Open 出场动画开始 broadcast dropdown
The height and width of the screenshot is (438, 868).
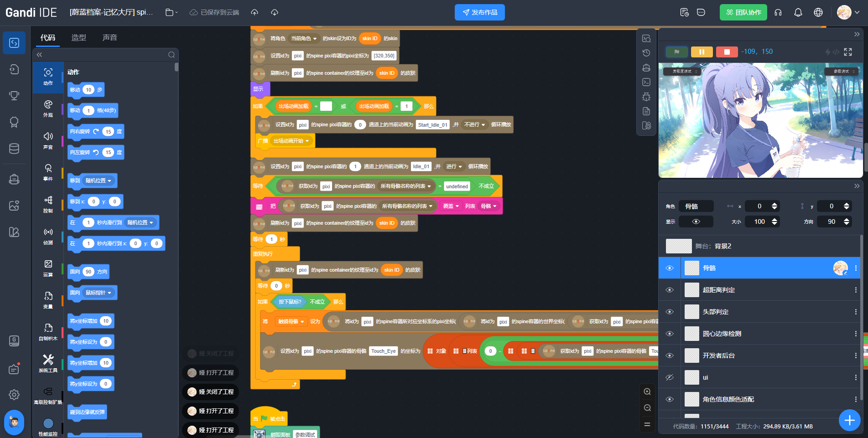coord(291,141)
